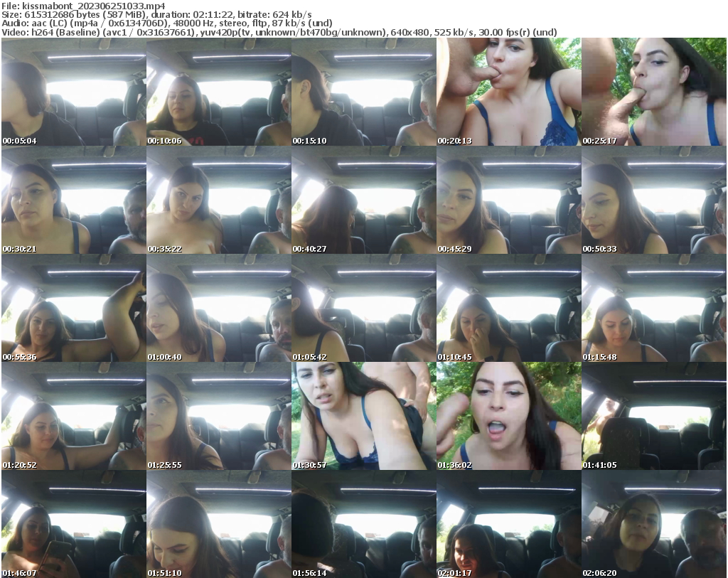Click the 00:15:10 thumbnail
The width and height of the screenshot is (728, 578).
(364, 90)
